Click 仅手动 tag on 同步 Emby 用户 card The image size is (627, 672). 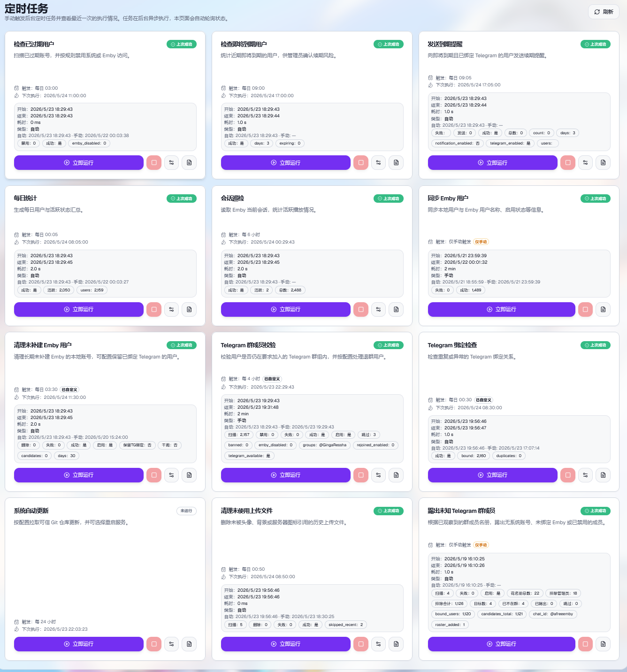[481, 242]
